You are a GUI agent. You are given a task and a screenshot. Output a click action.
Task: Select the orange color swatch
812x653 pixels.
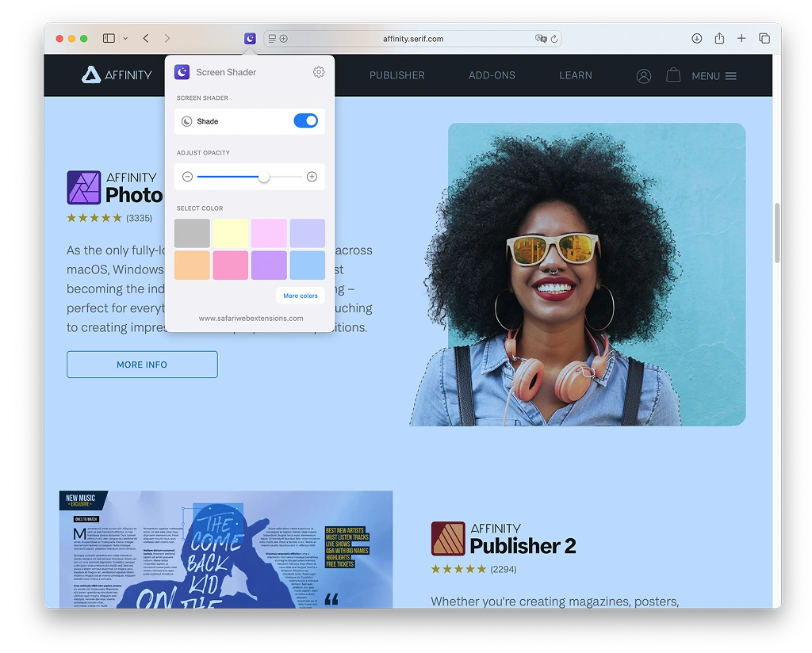[192, 265]
